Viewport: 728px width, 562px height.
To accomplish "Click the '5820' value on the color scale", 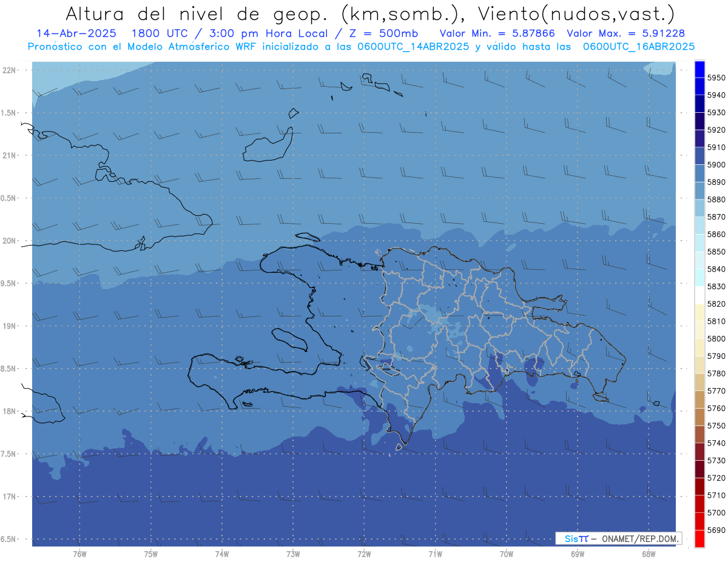I will click(716, 304).
